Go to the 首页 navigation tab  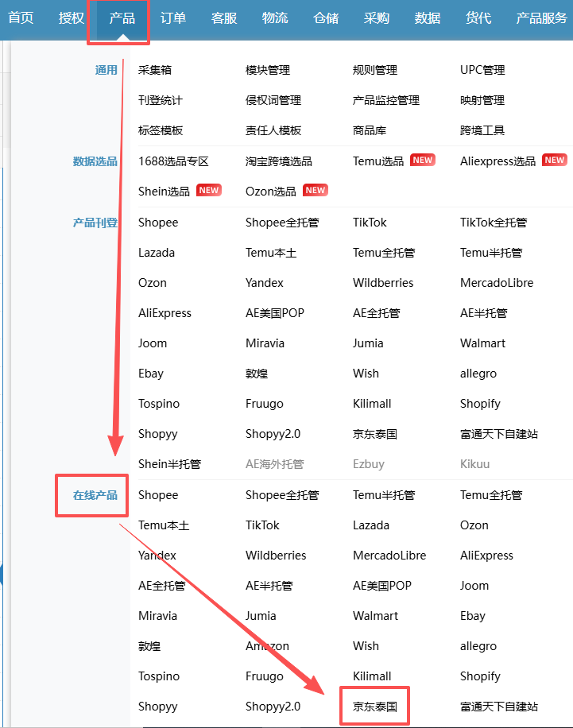[21, 18]
